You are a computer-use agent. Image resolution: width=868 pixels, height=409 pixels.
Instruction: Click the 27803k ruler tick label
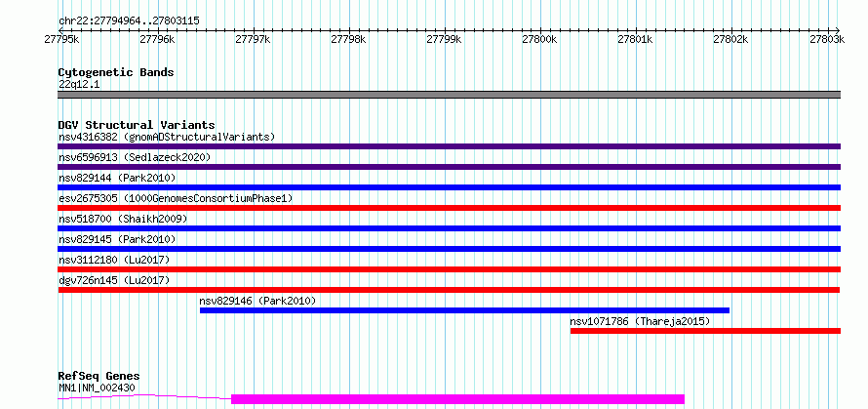[827, 39]
